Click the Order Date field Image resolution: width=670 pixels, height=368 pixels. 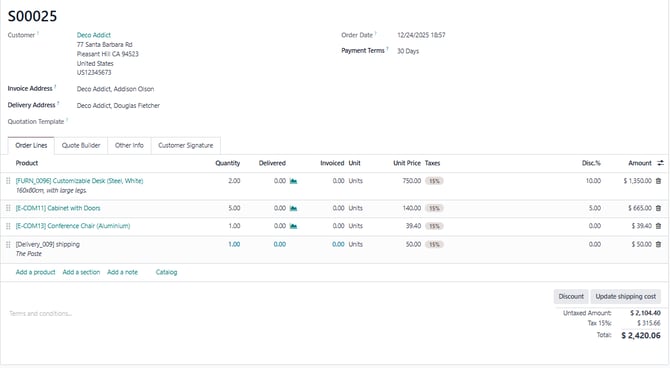[x=421, y=35]
